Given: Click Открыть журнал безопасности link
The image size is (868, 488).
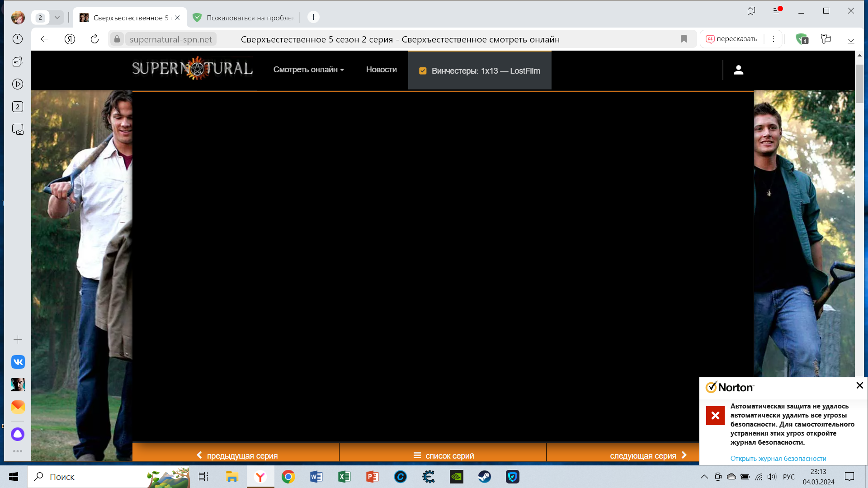Looking at the screenshot, I should pos(778,458).
